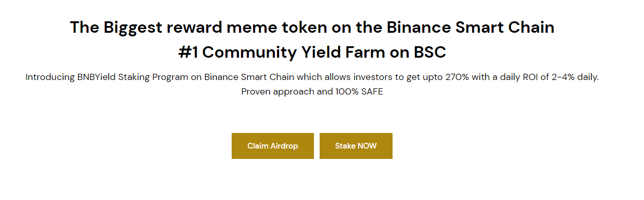Select the 'Biggest reward meme token' headline
This screenshot has width=644, height=200.
(x=312, y=28)
